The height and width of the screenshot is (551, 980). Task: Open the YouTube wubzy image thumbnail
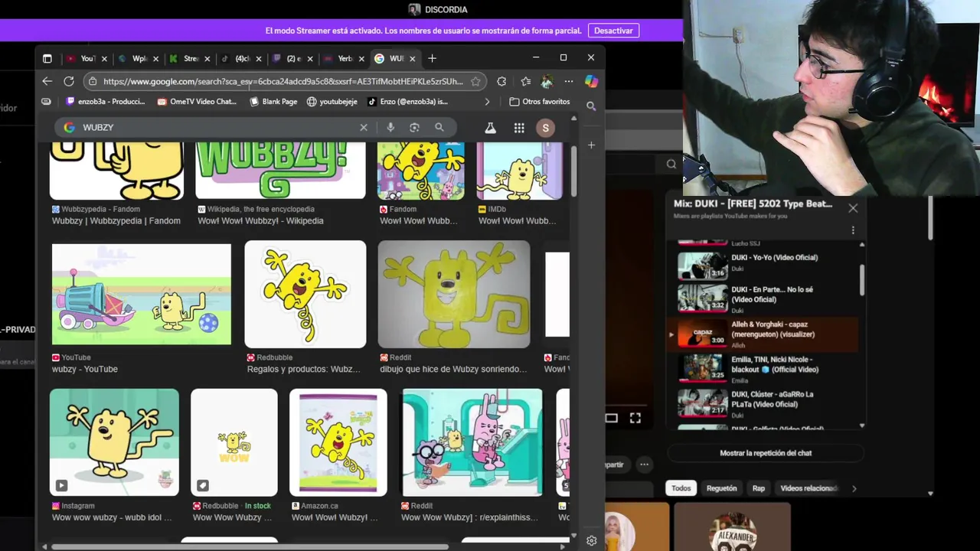pyautogui.click(x=142, y=294)
